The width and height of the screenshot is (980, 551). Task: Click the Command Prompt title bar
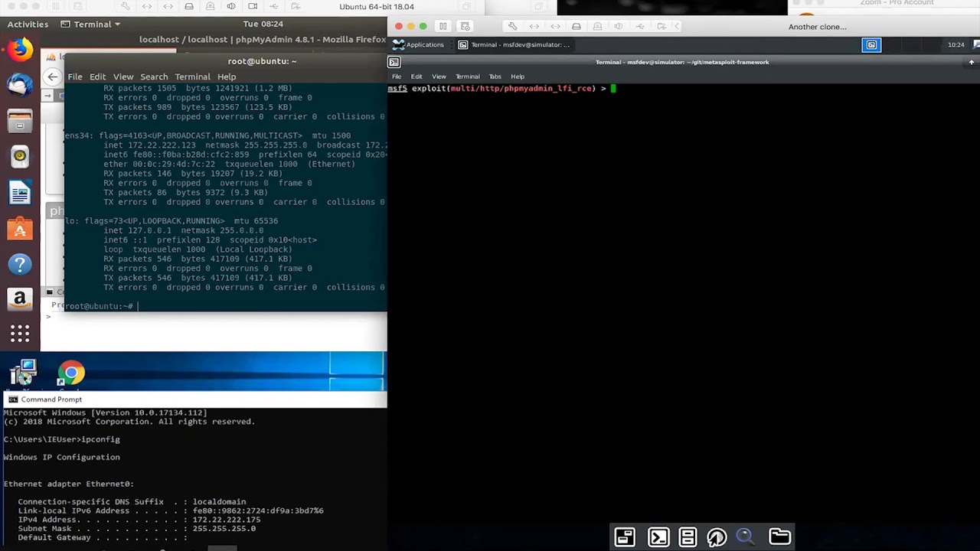click(x=194, y=399)
